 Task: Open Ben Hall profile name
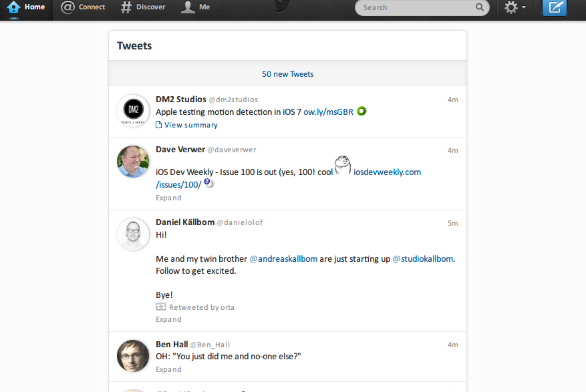pos(172,344)
